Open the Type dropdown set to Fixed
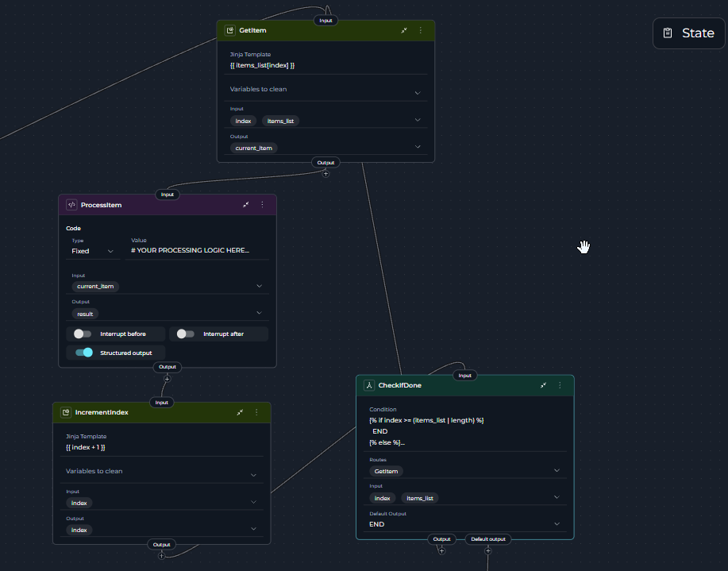 [x=92, y=251]
